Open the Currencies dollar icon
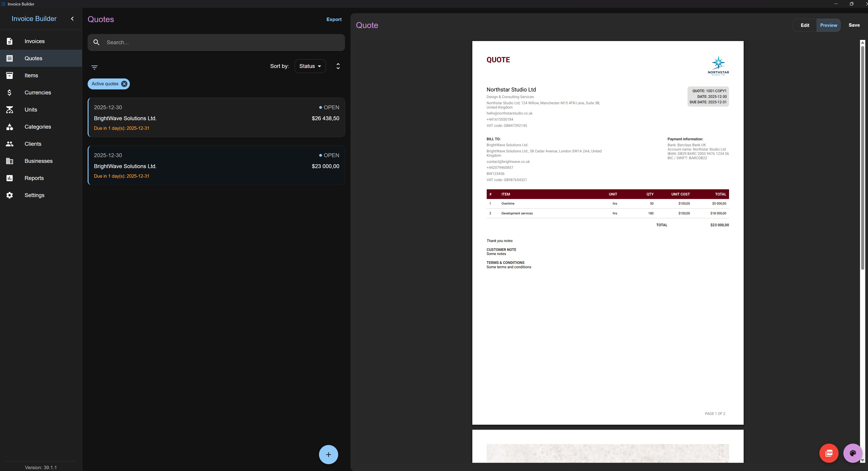 point(9,93)
